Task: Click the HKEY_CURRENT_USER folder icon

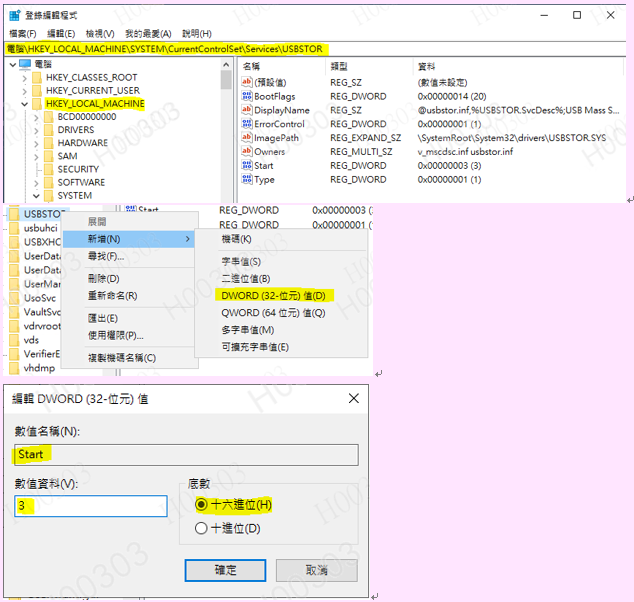Action: (x=37, y=90)
